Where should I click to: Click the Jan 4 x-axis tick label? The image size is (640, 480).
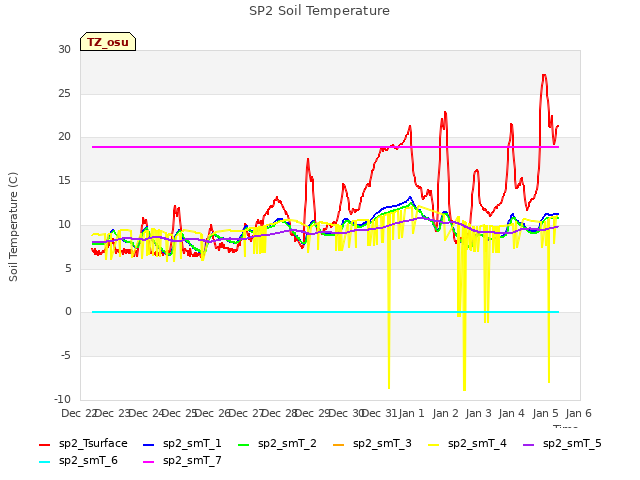click(511, 413)
